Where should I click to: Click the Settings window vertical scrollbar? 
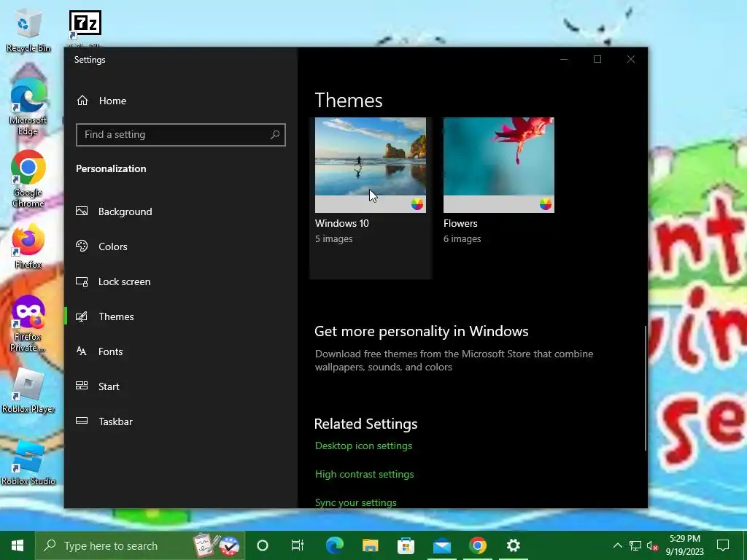646,388
